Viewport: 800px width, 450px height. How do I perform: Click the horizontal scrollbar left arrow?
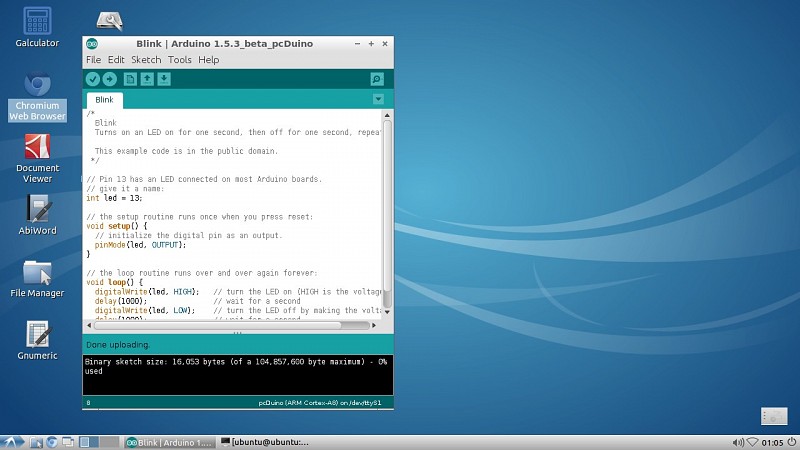pyautogui.click(x=89, y=325)
